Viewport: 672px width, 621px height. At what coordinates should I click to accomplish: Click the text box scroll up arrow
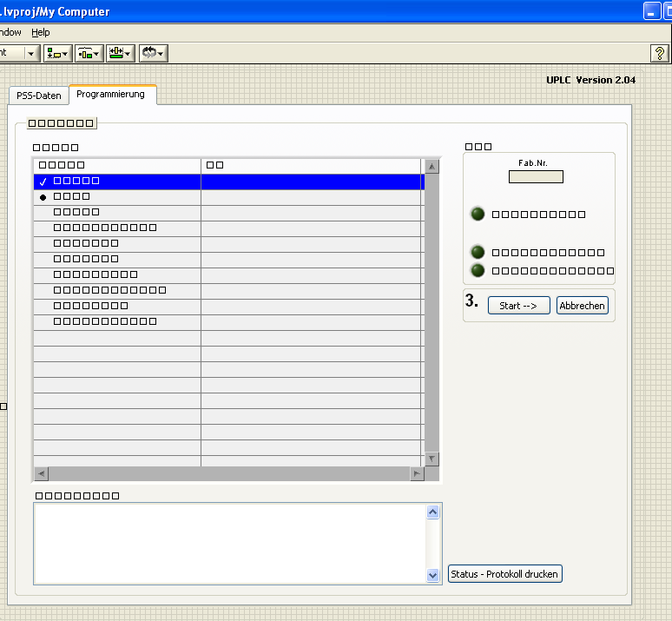(433, 512)
